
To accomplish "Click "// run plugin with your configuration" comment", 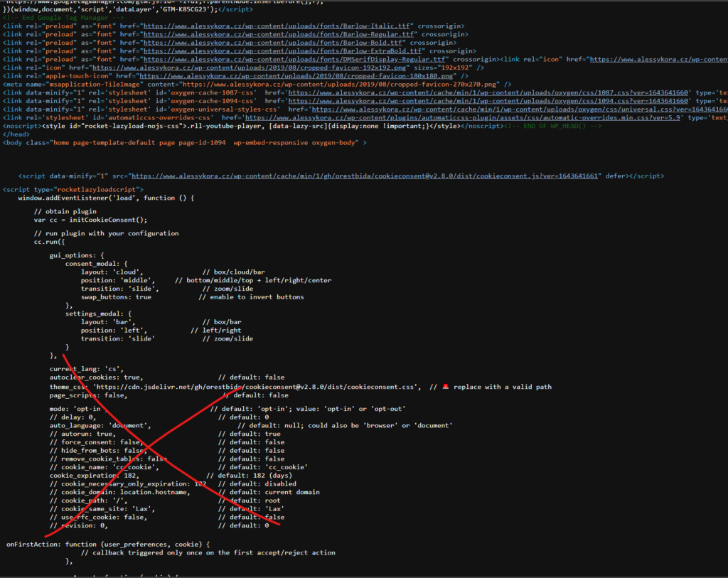I will tap(107, 233).
